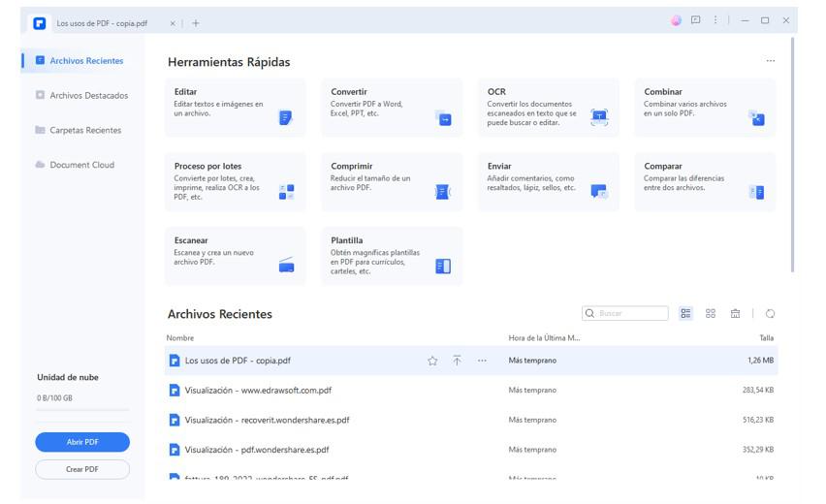Viewport: 826px width, 504px height.
Task: Click the upload icon on the first file row
Action: (457, 361)
